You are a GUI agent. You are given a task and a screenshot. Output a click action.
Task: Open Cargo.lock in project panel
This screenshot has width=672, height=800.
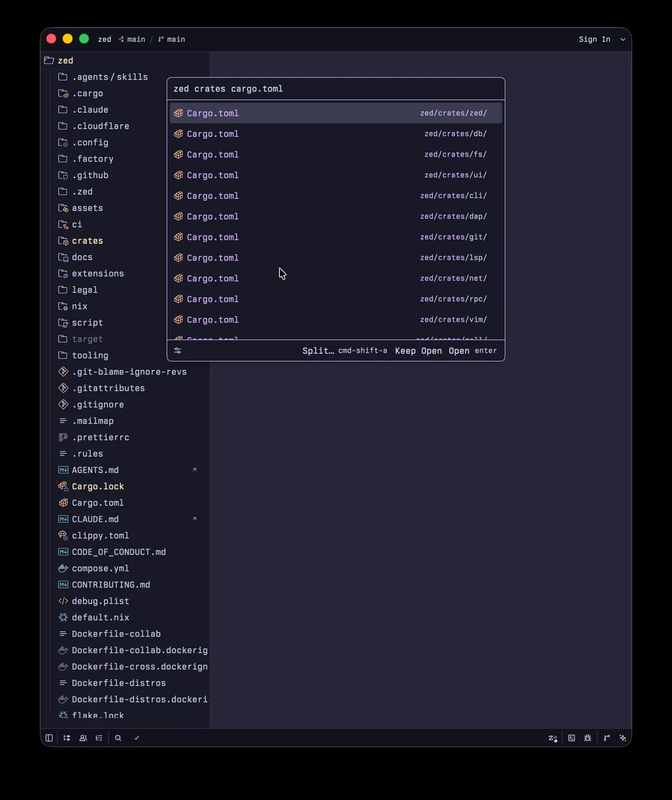click(x=125, y=486)
